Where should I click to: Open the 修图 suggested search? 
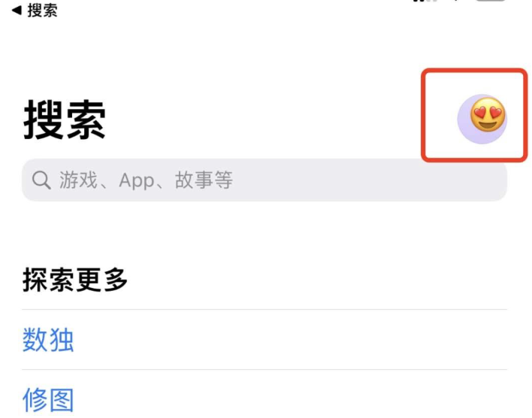(48, 400)
